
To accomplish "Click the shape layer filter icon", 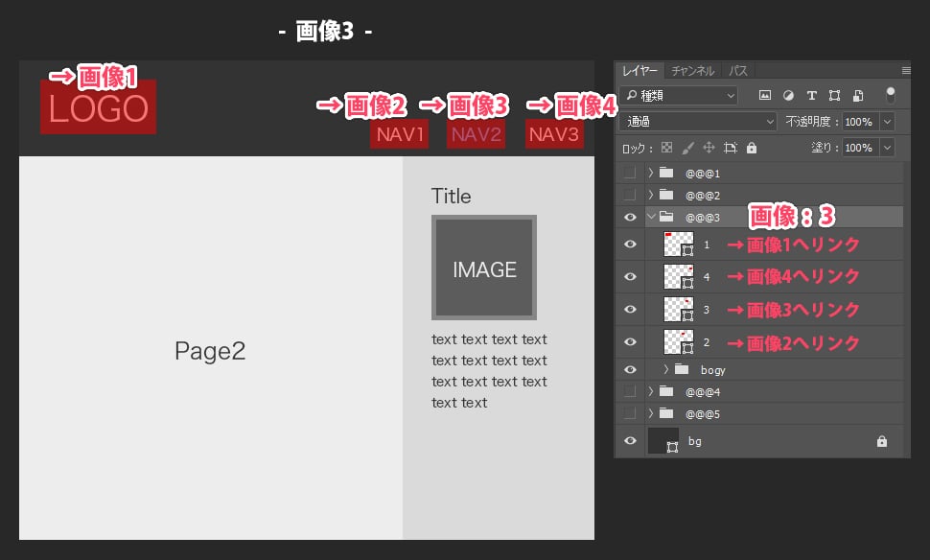I will pyautogui.click(x=834, y=96).
